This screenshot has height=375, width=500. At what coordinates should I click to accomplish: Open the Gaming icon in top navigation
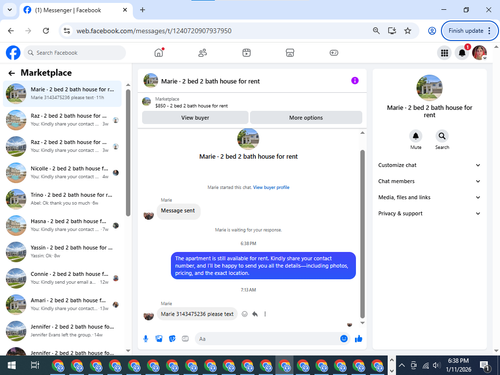[x=334, y=53]
